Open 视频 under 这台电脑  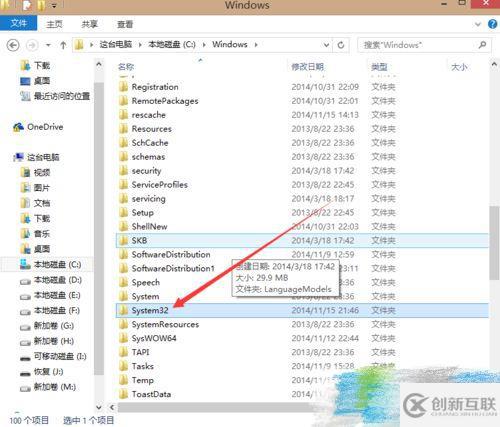(x=35, y=173)
